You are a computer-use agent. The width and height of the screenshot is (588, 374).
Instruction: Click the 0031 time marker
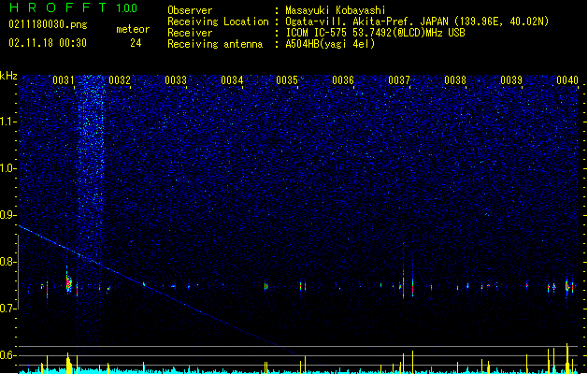pyautogui.click(x=64, y=80)
